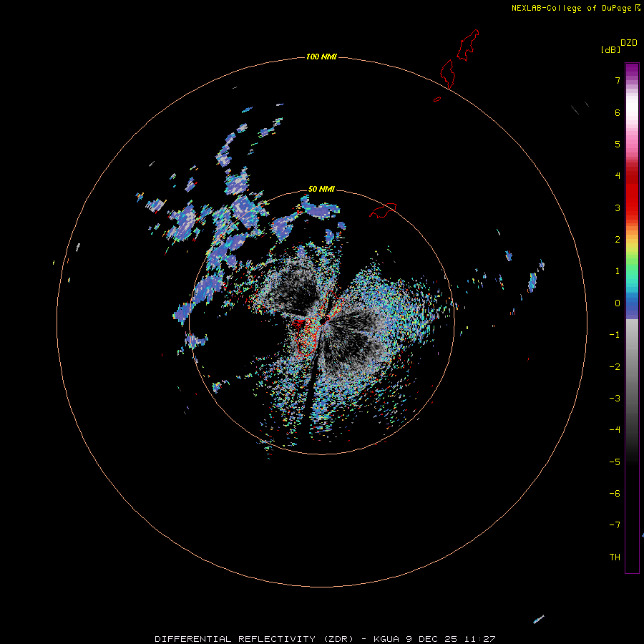Click the 7 value on colorbar scale

[618, 80]
